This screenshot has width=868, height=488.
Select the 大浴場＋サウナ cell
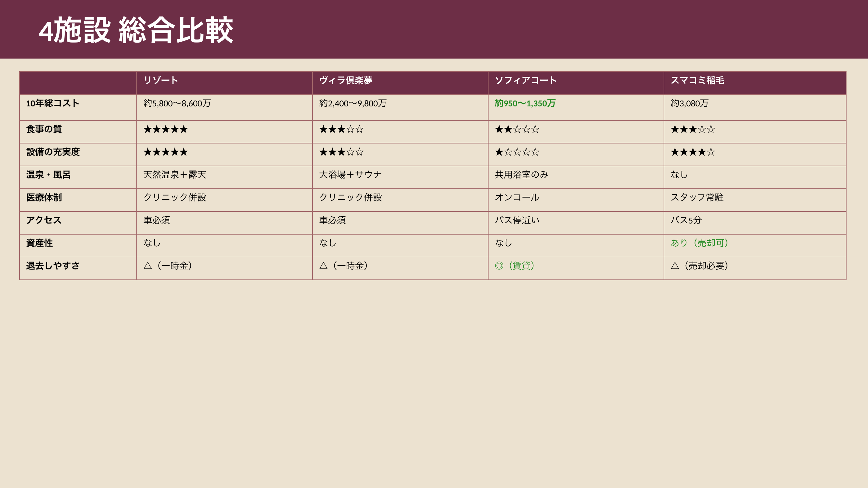pos(350,174)
